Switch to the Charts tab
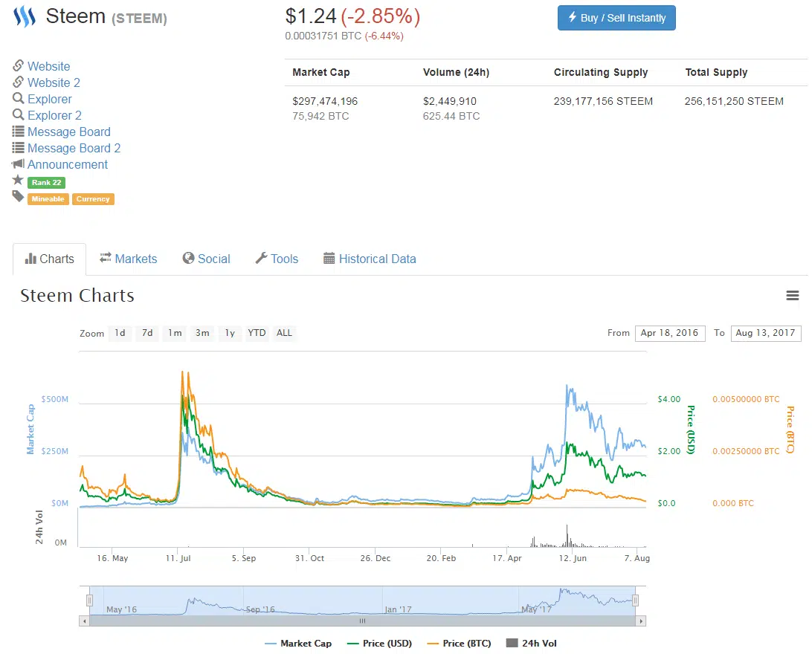 pos(50,259)
